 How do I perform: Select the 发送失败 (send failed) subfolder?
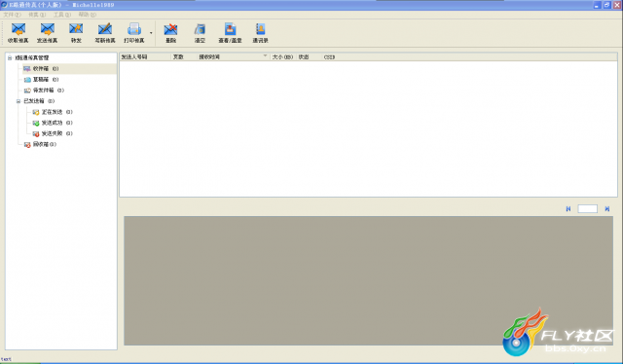(56, 133)
